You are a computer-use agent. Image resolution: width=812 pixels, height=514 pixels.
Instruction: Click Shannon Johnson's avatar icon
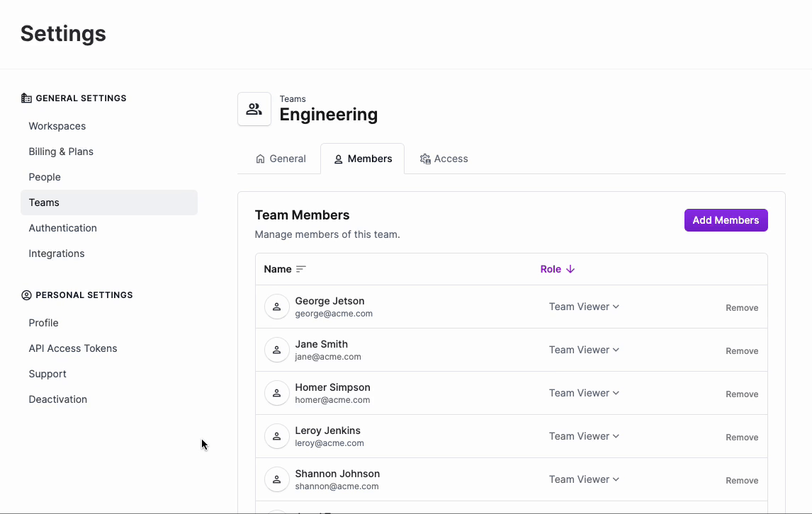pos(276,479)
